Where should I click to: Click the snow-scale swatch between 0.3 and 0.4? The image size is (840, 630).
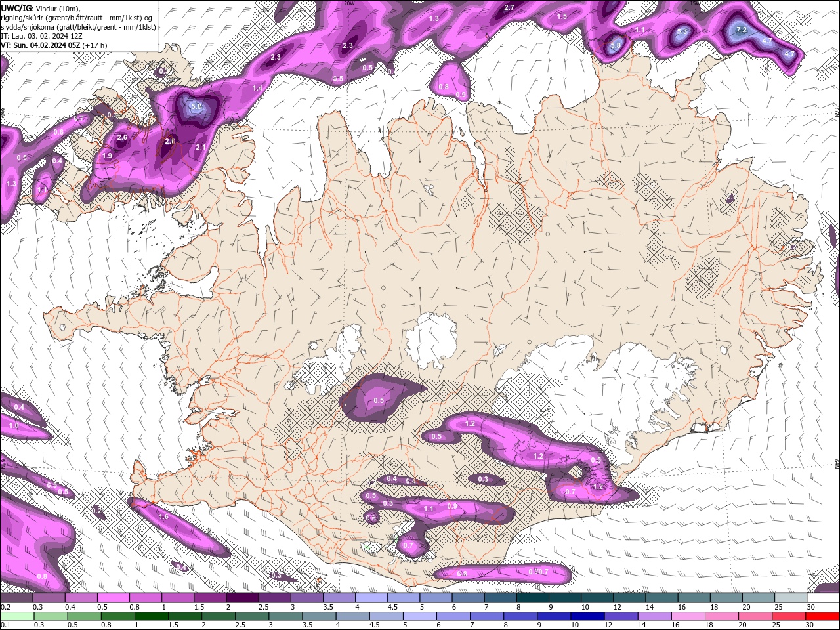pyautogui.click(x=49, y=598)
